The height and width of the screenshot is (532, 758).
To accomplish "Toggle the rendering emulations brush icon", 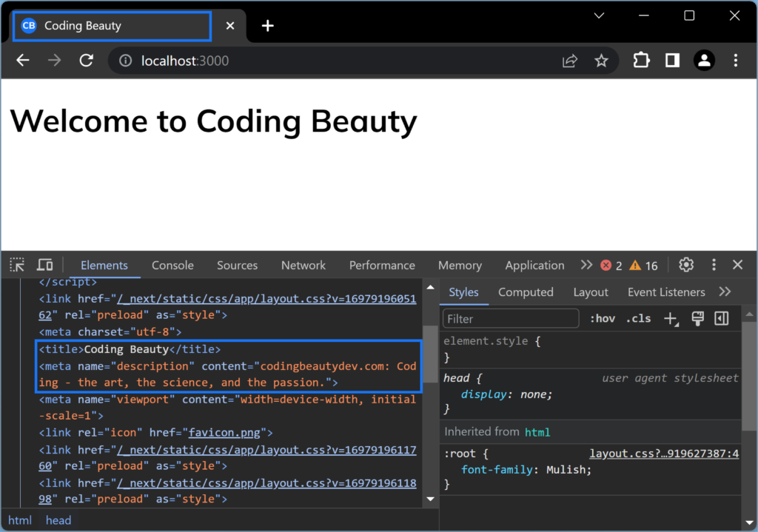I will pyautogui.click(x=697, y=318).
